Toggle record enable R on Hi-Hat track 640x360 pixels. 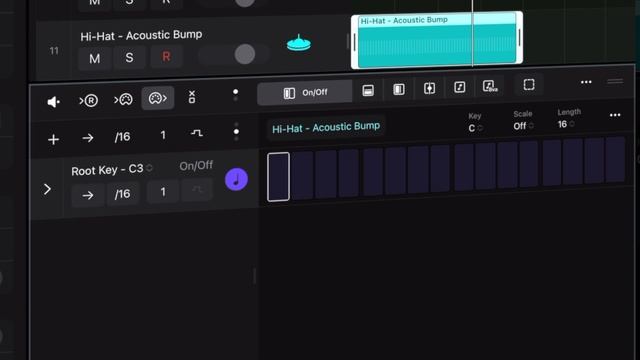click(166, 56)
